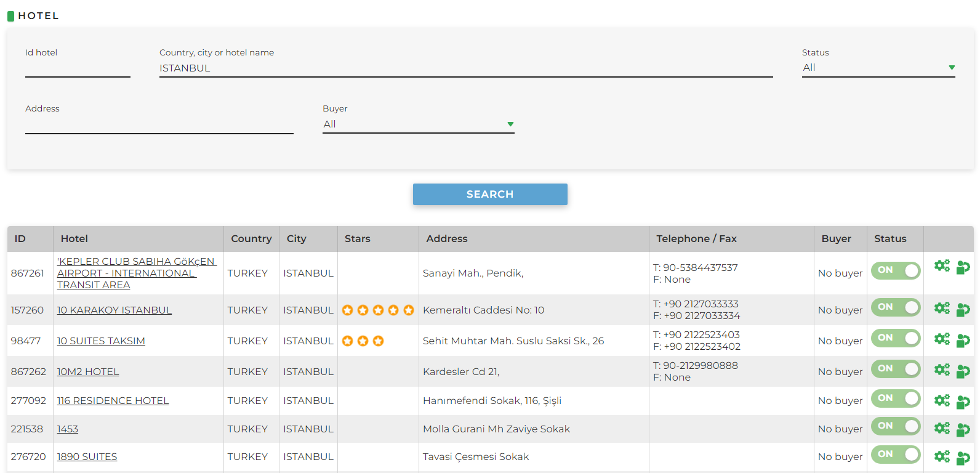
Task: Click the Country, city or hotel name field
Action: [x=466, y=68]
